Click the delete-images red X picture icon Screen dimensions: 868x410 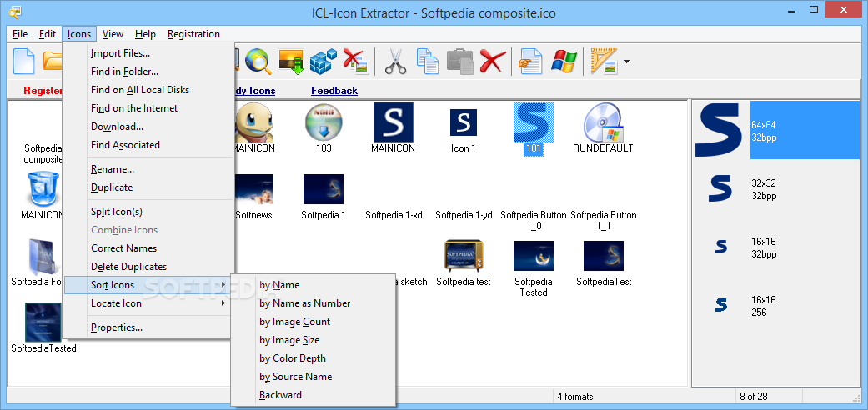tap(355, 61)
